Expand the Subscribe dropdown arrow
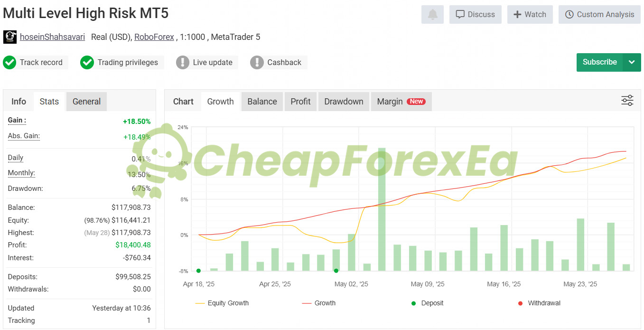Image resolution: width=644 pixels, height=330 pixels. (632, 62)
